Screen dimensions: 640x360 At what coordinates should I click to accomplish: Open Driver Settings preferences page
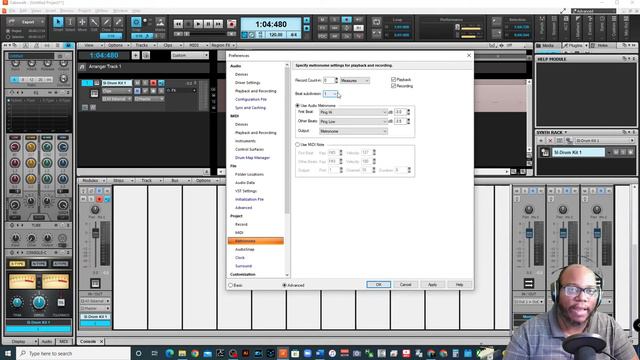(x=247, y=83)
